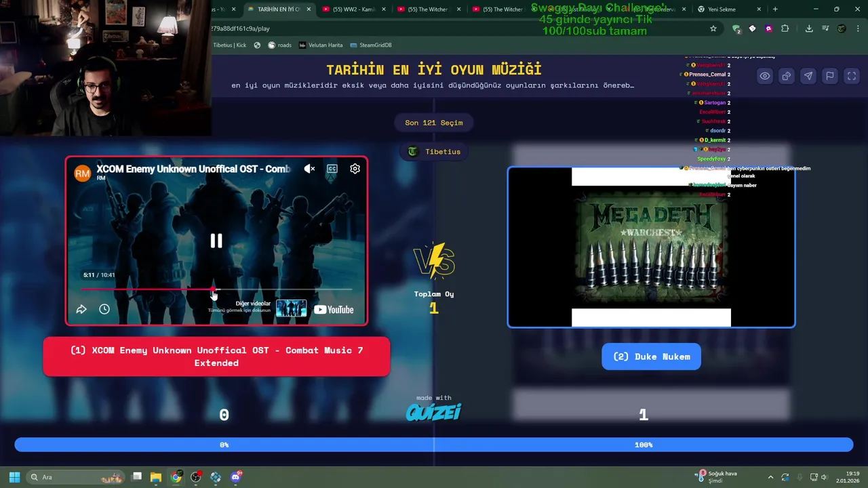Select chat user D_kermit
The height and width of the screenshot is (488, 868).
tap(715, 140)
